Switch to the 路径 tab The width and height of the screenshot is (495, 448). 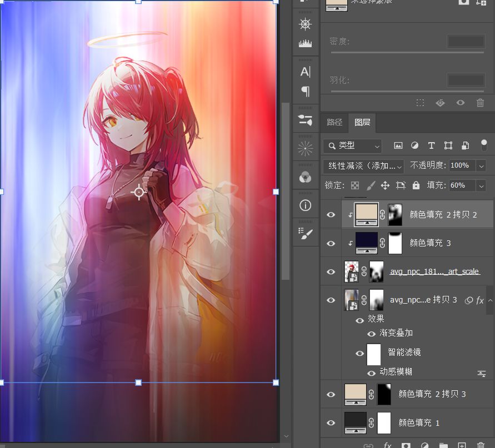(x=334, y=122)
